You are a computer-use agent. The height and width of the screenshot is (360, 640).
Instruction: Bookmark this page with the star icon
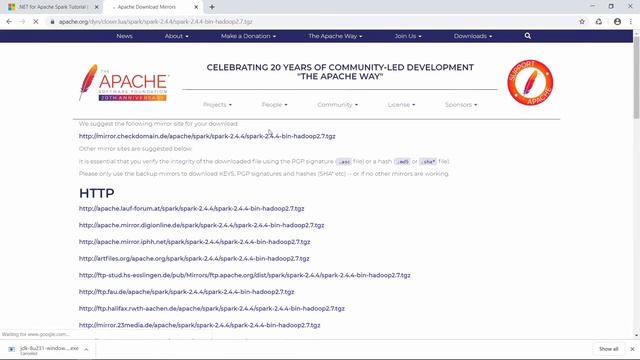pyautogui.click(x=582, y=22)
